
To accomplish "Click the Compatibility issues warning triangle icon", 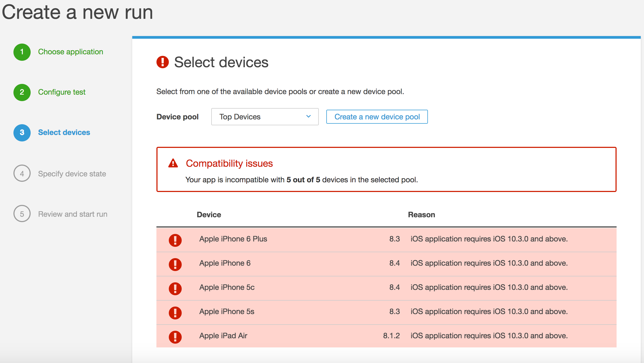I will (x=173, y=163).
